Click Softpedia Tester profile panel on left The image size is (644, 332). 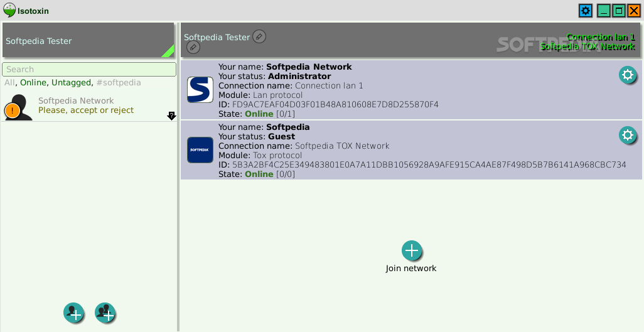pyautogui.click(x=89, y=40)
